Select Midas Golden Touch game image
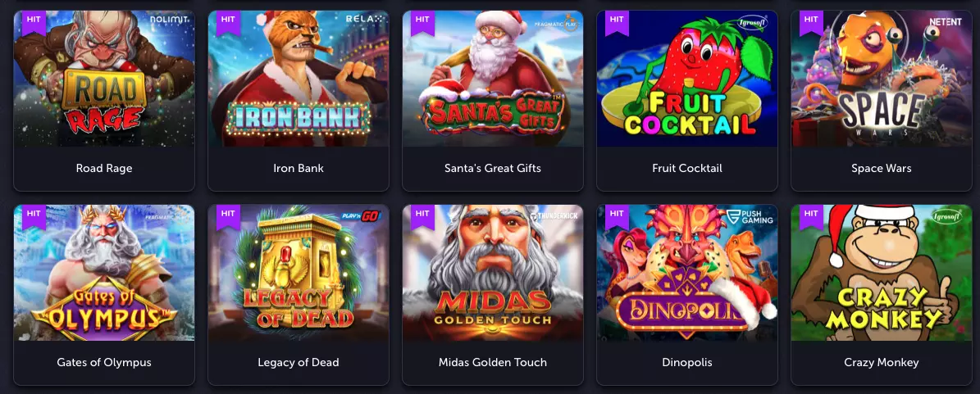The height and width of the screenshot is (394, 980). coord(493,273)
